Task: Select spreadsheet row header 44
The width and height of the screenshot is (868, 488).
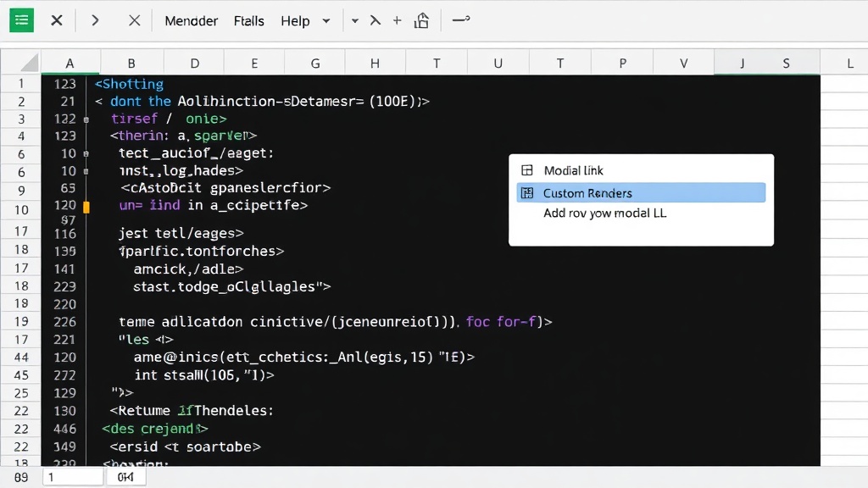Action: click(x=21, y=357)
